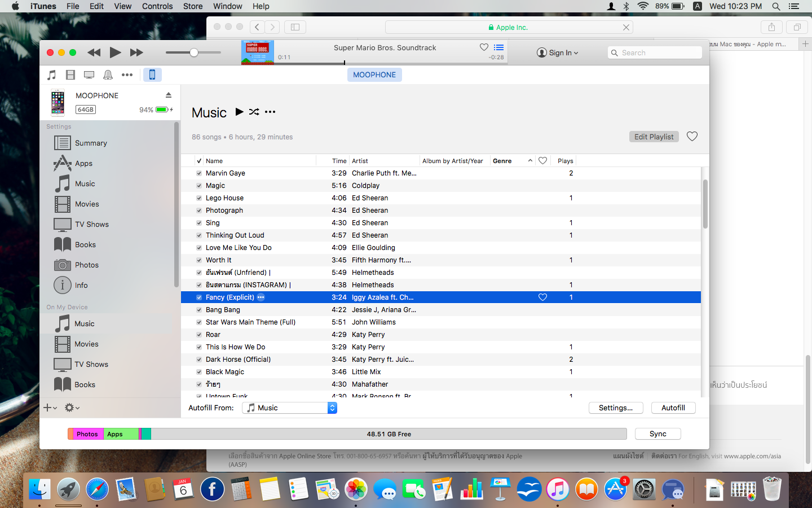Open the Tones bell icon in toolbar
812x508 pixels.
[108, 75]
